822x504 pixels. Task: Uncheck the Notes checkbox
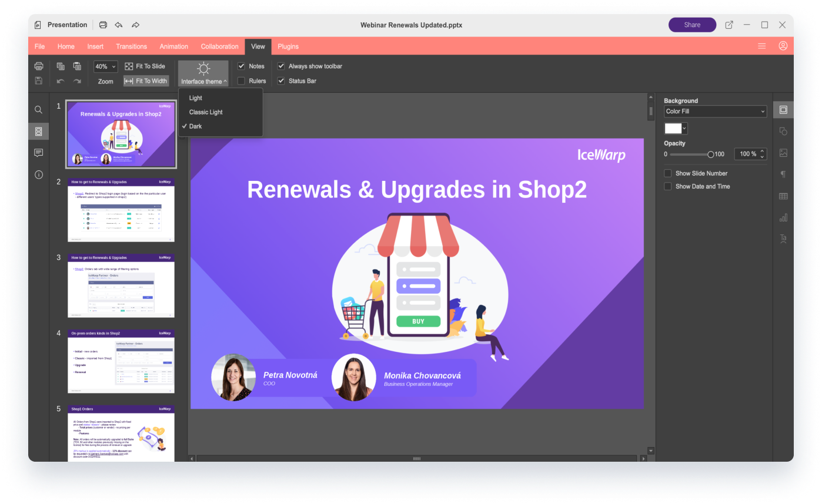click(241, 66)
